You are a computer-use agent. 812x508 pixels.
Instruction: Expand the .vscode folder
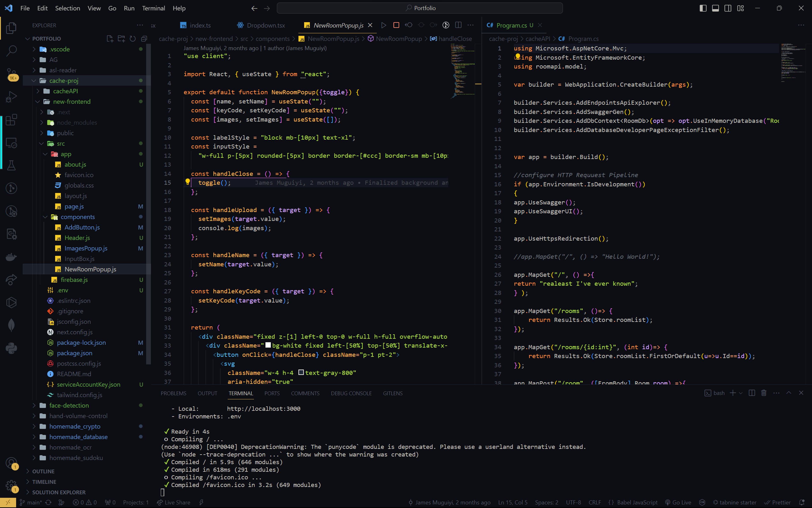(86, 49)
